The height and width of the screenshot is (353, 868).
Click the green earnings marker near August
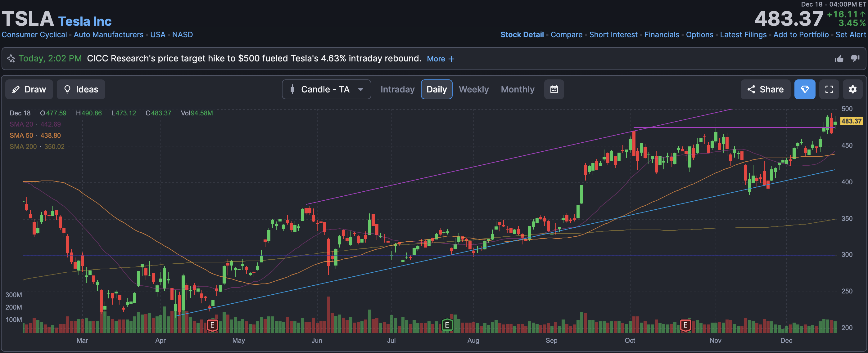[x=447, y=325]
